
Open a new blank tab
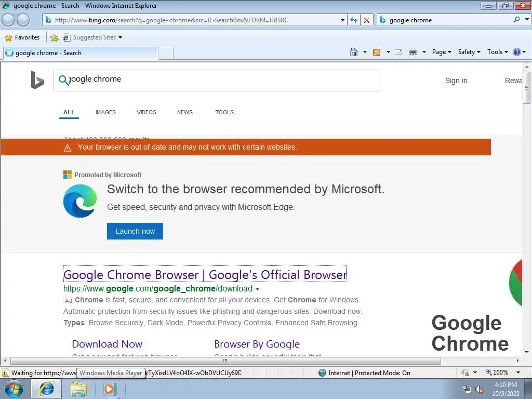click(x=166, y=54)
